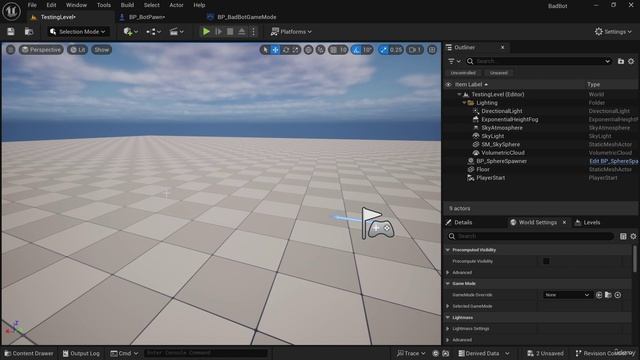Expand Lightmass Settings
Screen dimensions: 640x360
coord(448,329)
